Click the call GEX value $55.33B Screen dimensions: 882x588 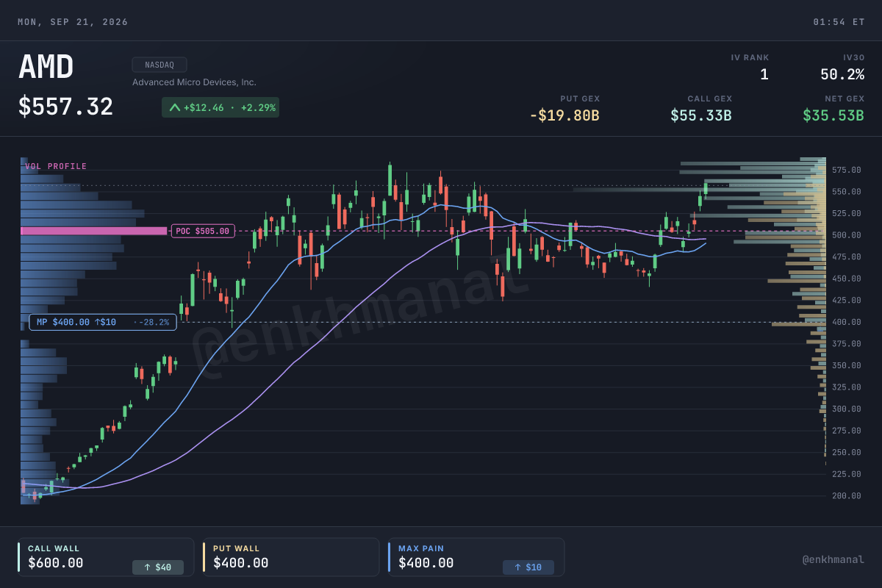701,115
